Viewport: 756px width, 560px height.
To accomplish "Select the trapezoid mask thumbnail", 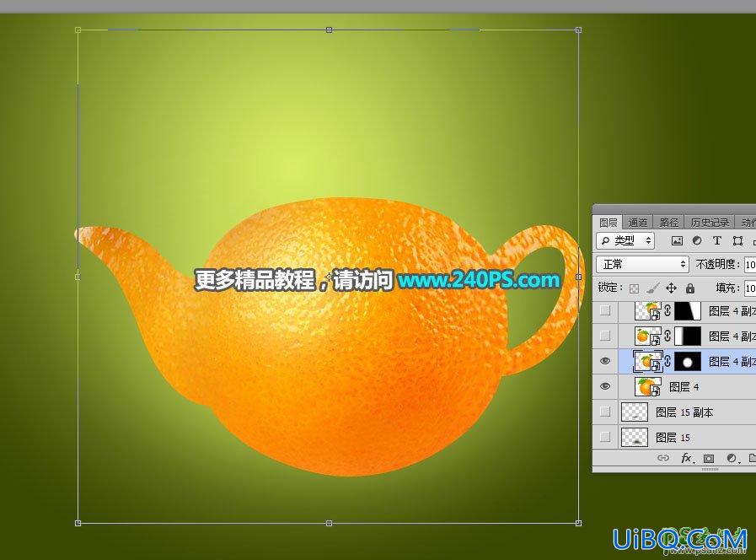I will click(688, 310).
